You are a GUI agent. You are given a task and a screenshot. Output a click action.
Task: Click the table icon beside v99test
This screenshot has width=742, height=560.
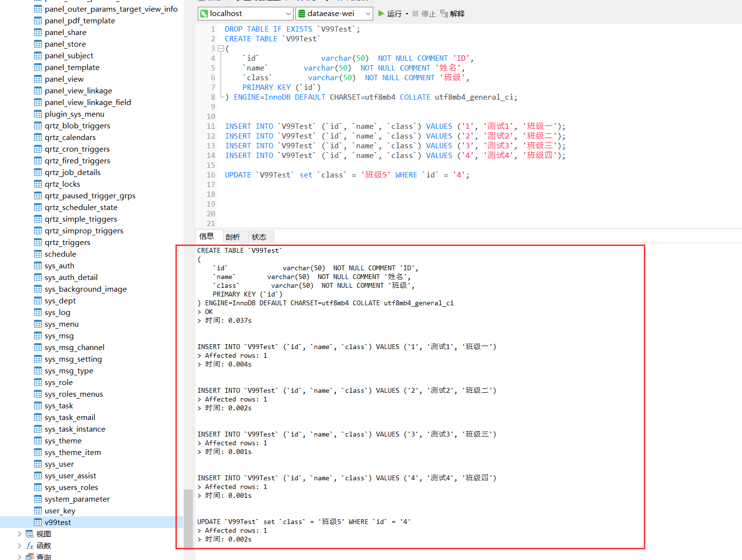[38, 522]
